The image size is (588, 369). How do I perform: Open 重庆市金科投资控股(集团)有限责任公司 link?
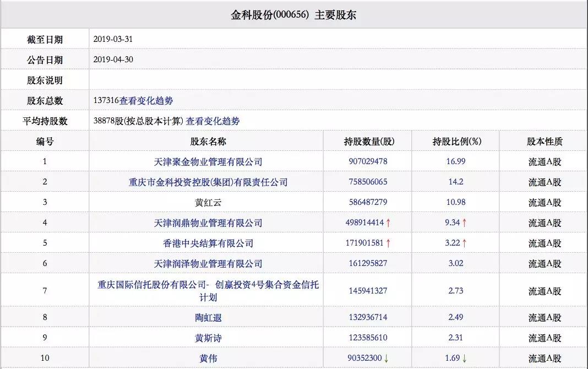tap(208, 182)
